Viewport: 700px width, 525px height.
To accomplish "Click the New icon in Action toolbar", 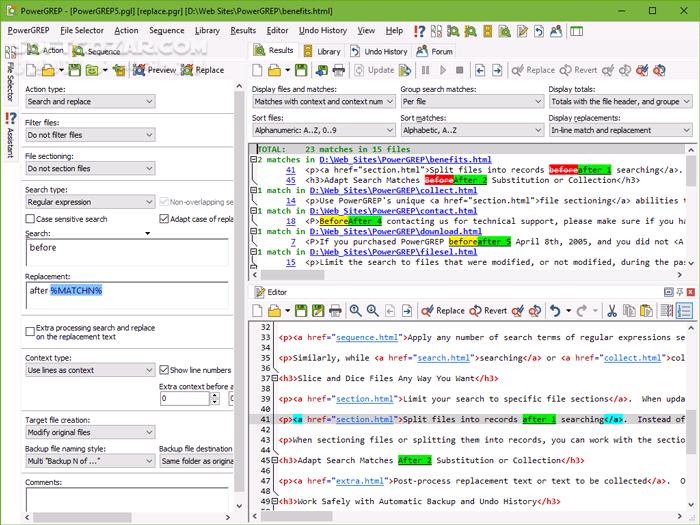I will click(31, 70).
